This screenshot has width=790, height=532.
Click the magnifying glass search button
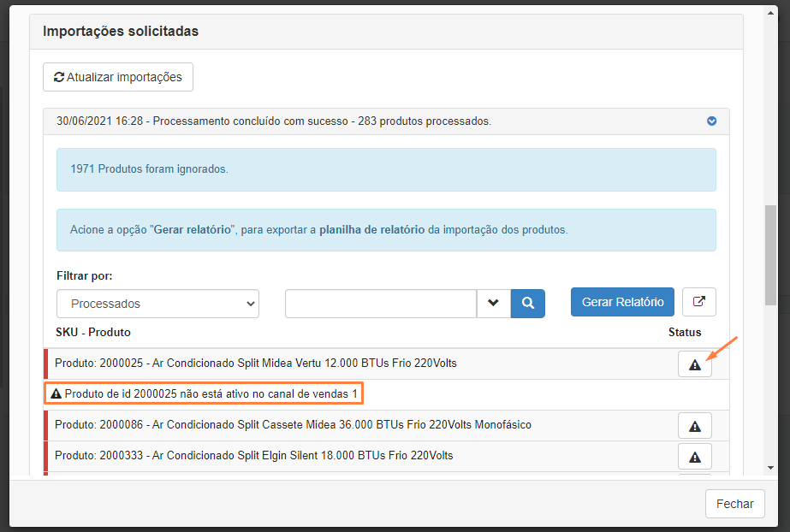coord(528,303)
